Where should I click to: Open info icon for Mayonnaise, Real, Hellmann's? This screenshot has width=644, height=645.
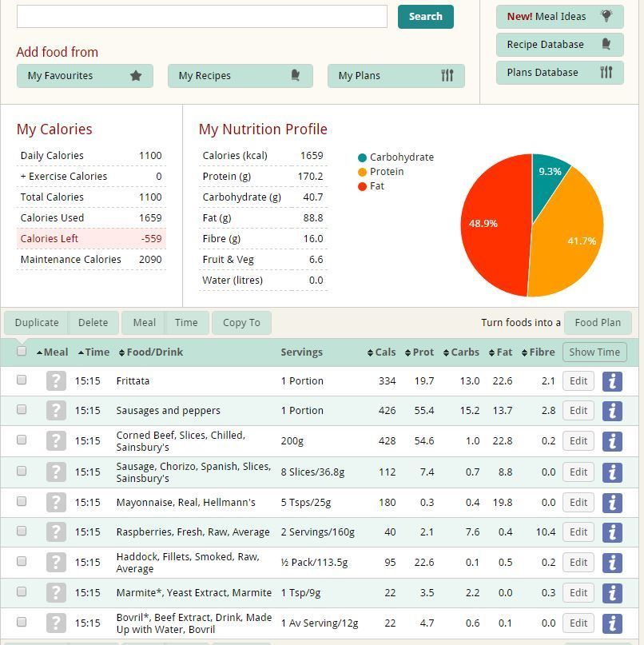tap(612, 503)
